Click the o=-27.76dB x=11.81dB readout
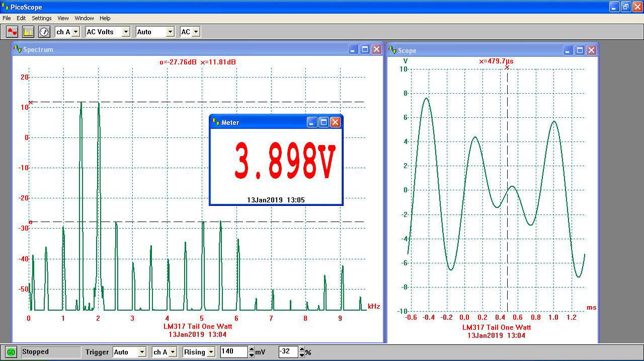The height and width of the screenshot is (361, 644). pos(198,62)
